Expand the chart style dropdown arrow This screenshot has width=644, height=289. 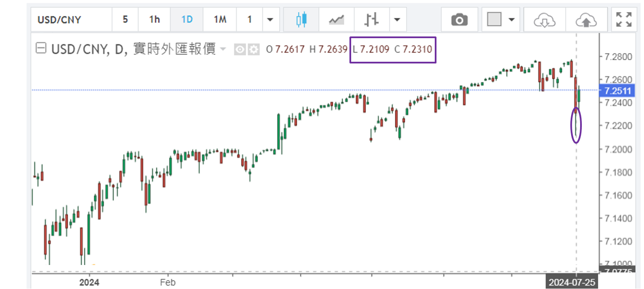tap(397, 20)
